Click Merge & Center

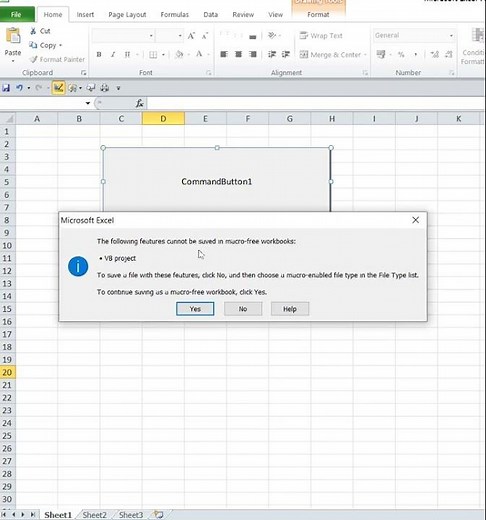330,54
